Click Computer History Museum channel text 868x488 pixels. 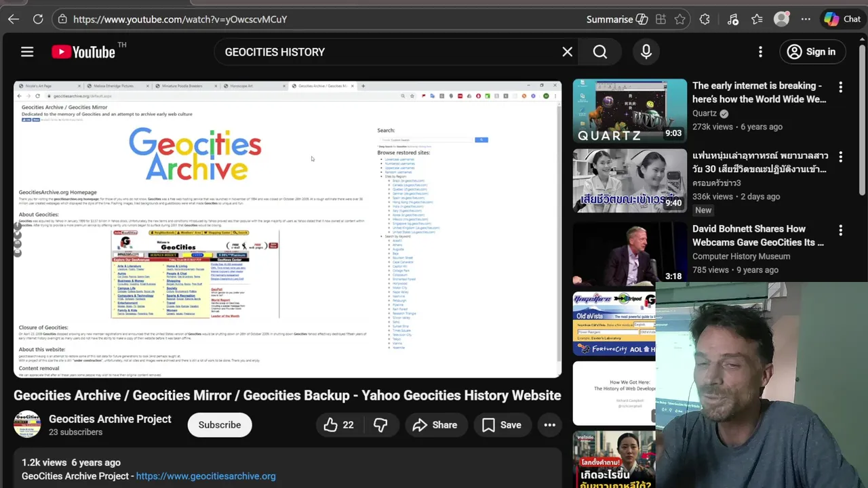741,256
